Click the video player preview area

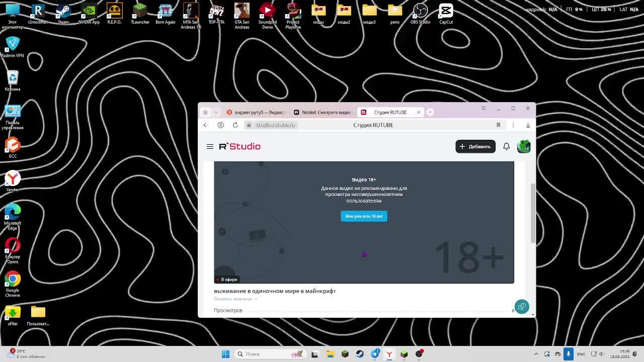coord(364,222)
